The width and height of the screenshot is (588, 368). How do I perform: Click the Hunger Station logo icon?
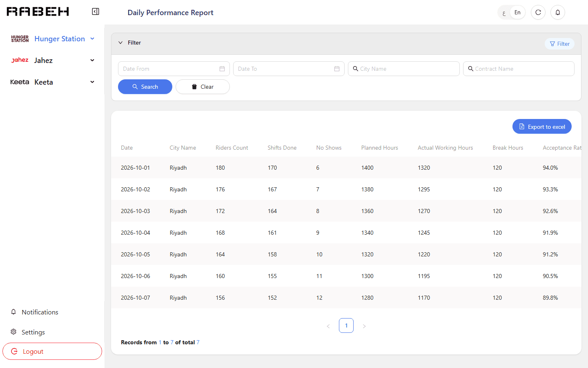[20, 39]
